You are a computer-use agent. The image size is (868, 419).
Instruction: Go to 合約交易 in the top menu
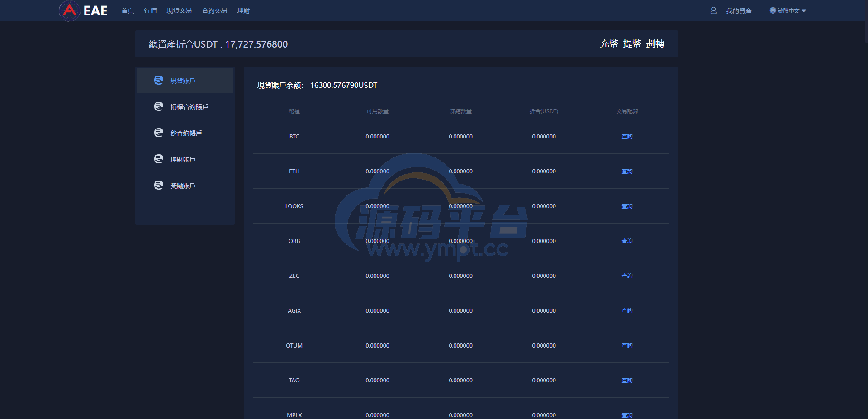(214, 10)
